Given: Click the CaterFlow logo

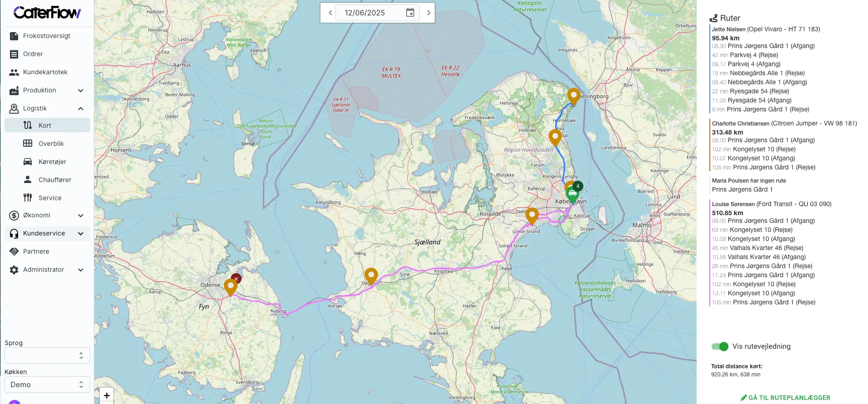Looking at the screenshot, I should [47, 13].
